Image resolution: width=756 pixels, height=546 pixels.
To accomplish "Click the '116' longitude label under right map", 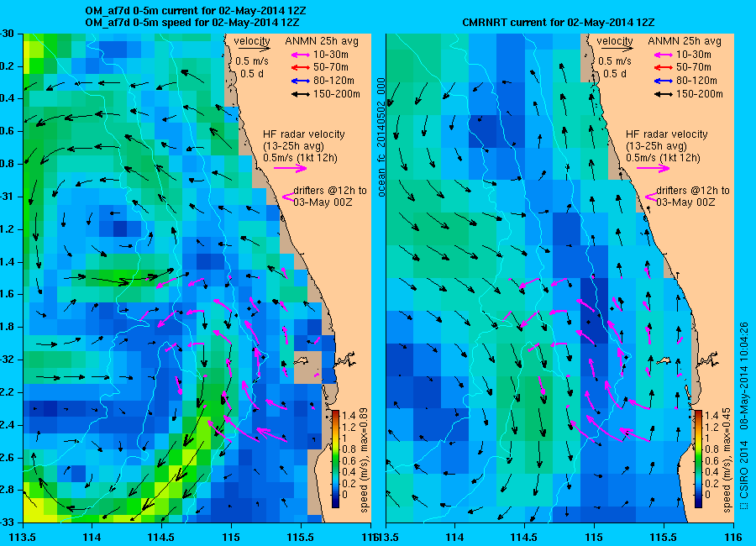I will [733, 537].
